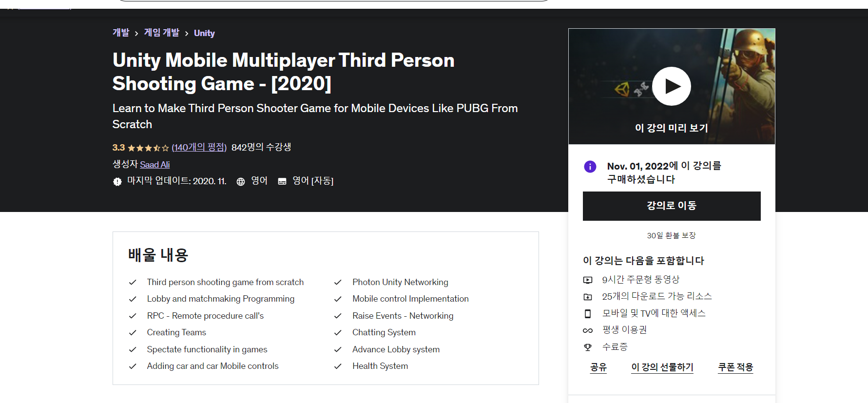Click 평생 이용권 text
The width and height of the screenshot is (868, 403).
click(625, 330)
